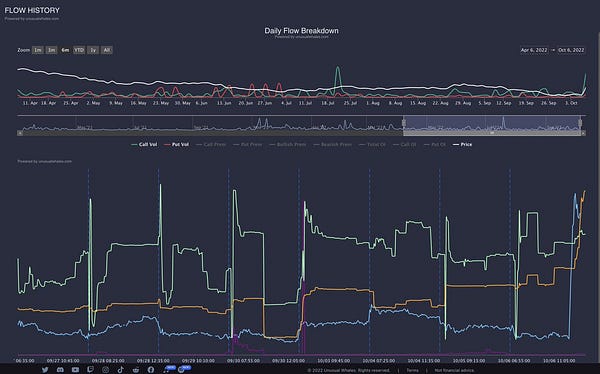Select the 6m zoom range
This screenshot has width=600, height=374.
[65, 50]
